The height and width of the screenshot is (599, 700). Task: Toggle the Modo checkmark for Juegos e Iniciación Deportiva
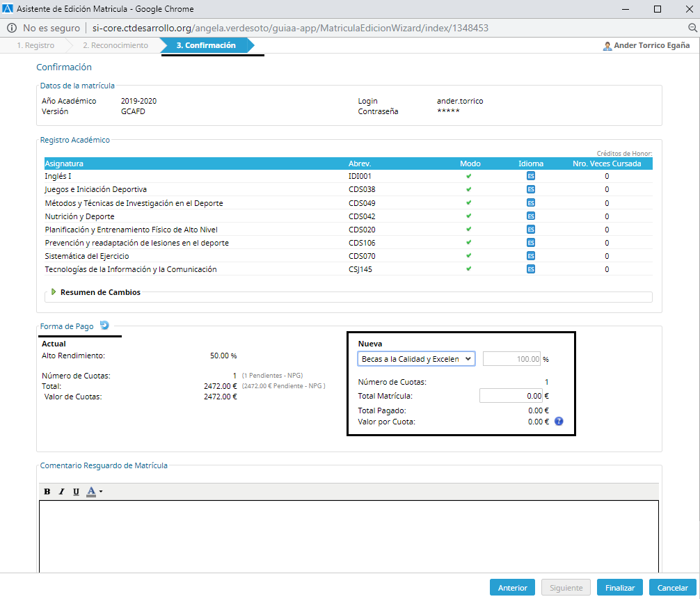pos(469,189)
